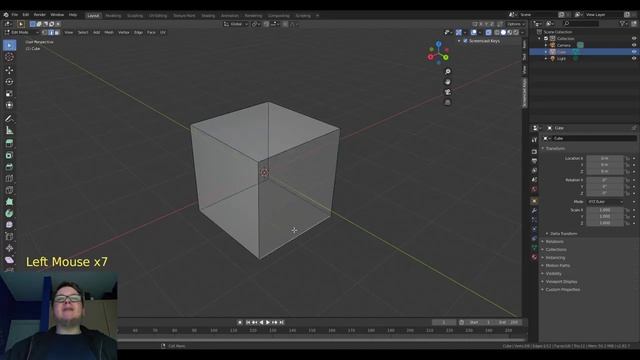Expand the Collections panel
Image resolution: width=640 pixels, height=360 pixels.
556,249
